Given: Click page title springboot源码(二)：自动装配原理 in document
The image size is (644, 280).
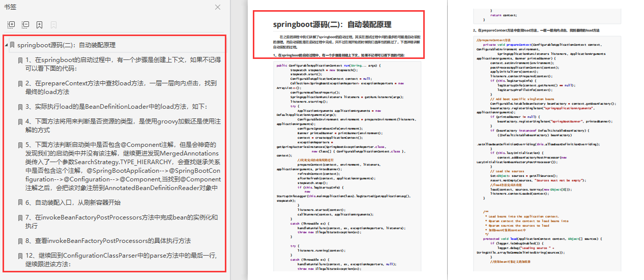Looking at the screenshot, I should [332, 24].
